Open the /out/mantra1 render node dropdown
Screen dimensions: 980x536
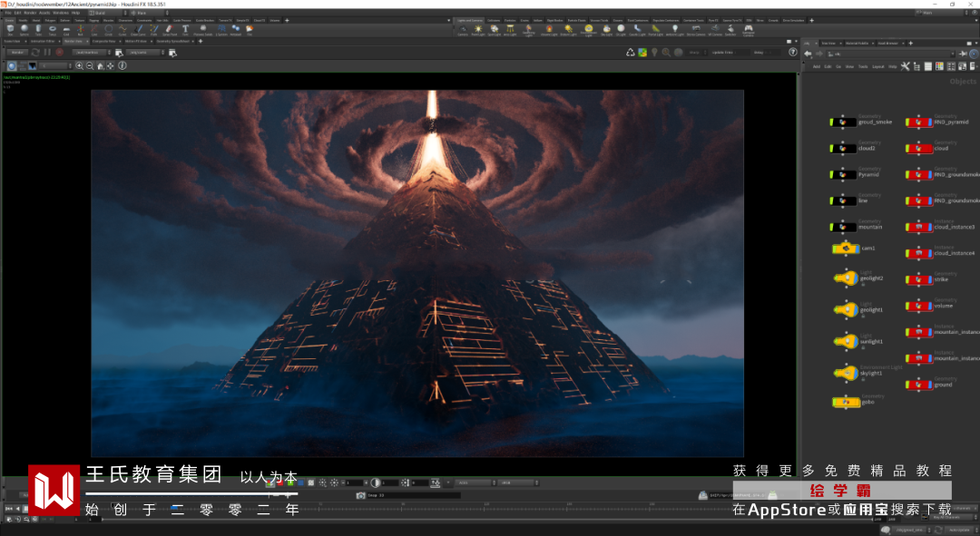92,53
